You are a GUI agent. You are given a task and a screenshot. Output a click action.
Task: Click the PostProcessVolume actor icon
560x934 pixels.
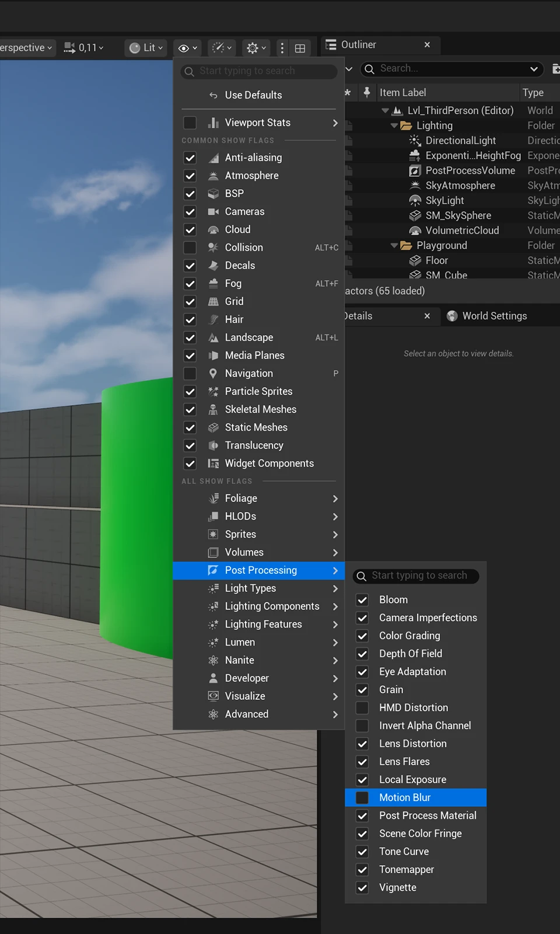click(x=415, y=170)
